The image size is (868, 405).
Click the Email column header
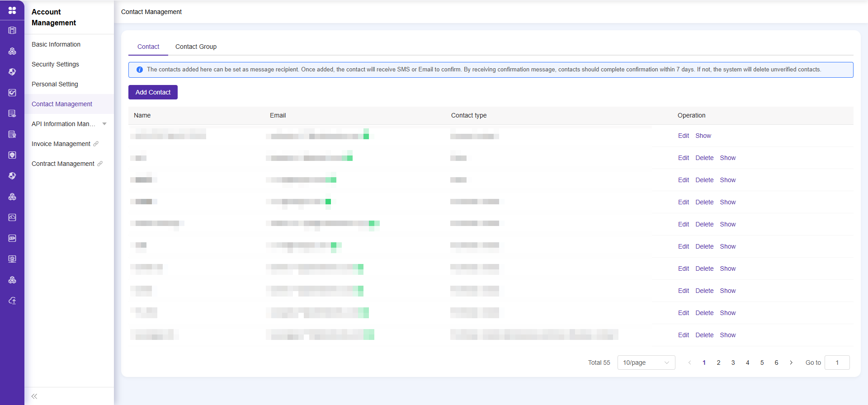(278, 115)
